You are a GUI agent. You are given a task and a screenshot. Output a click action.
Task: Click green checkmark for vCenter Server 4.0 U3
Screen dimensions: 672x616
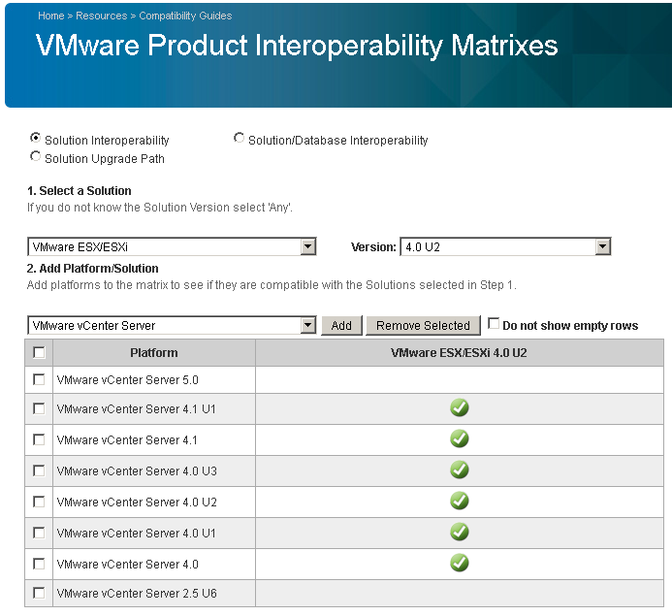tap(459, 470)
